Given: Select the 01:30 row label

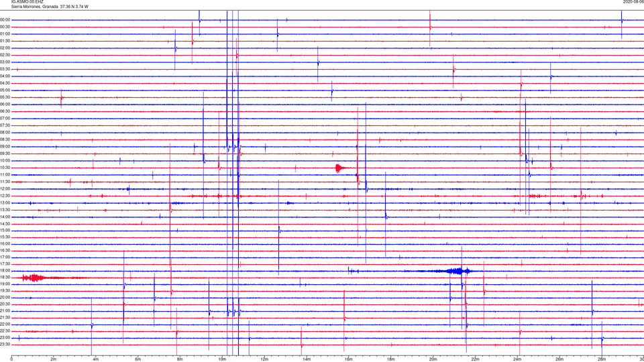Looking at the screenshot, I should (5, 41).
